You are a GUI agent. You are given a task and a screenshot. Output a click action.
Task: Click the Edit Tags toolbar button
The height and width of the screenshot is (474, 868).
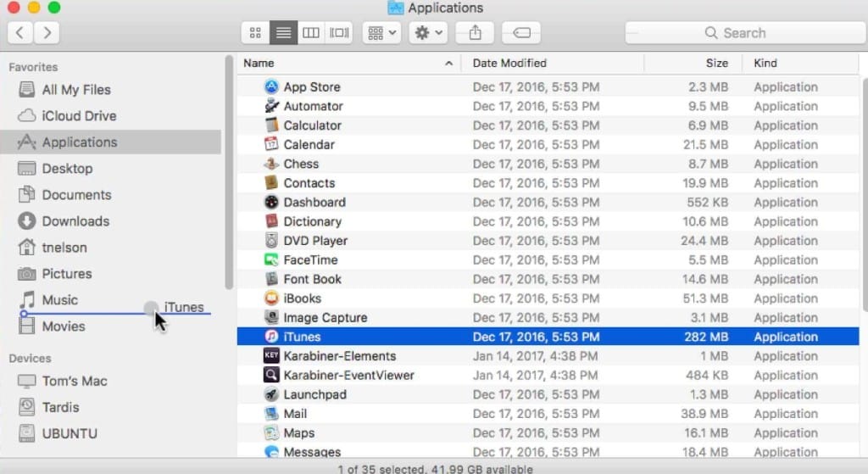point(521,33)
